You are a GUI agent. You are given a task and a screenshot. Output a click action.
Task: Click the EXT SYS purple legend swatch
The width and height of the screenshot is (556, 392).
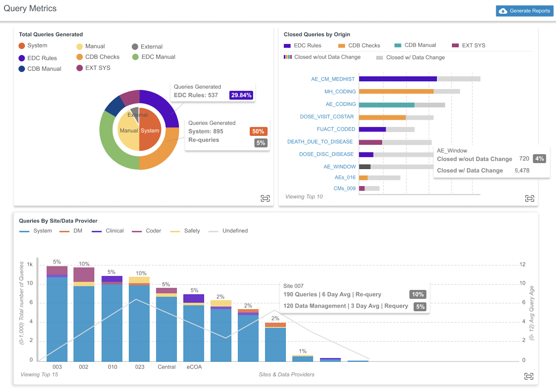[455, 46]
